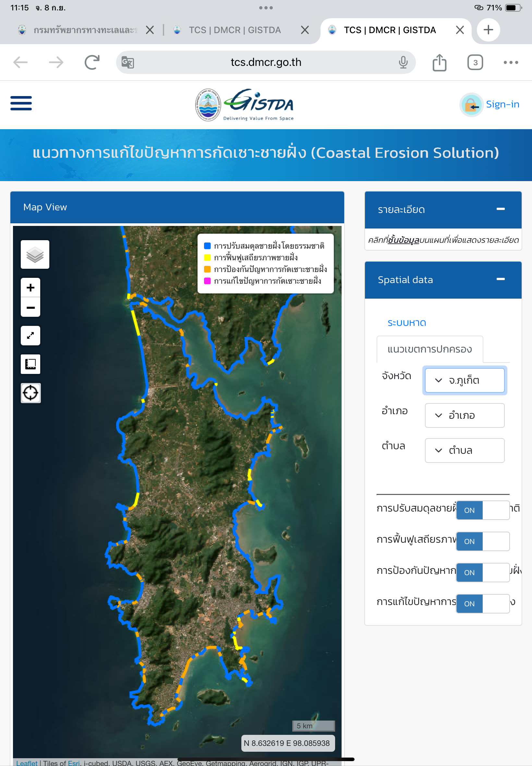Open the จังหวัด dropdown showing จ.ภูเก็ต

tap(464, 380)
